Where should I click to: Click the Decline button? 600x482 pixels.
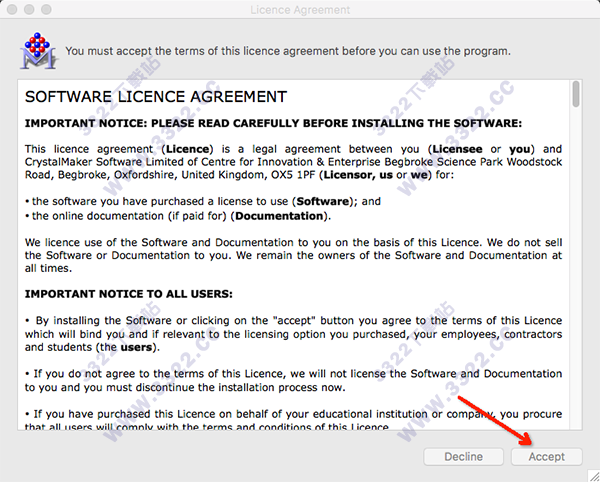pos(463,456)
